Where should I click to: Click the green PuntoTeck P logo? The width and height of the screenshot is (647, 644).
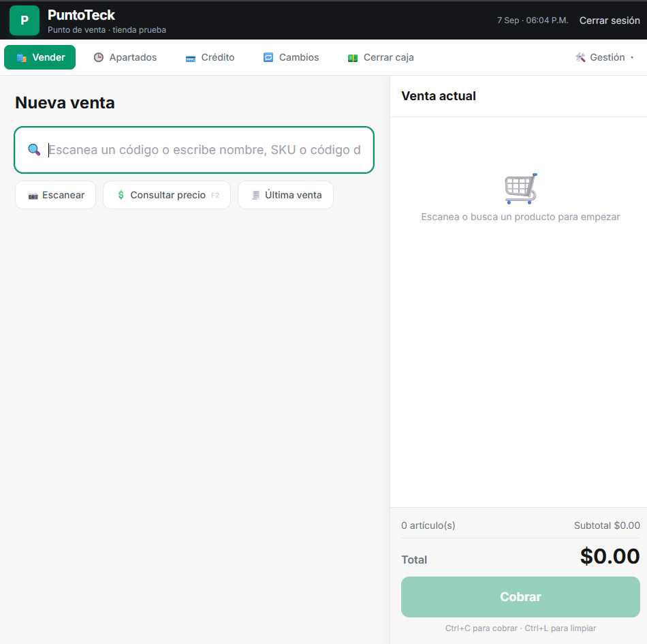point(25,20)
